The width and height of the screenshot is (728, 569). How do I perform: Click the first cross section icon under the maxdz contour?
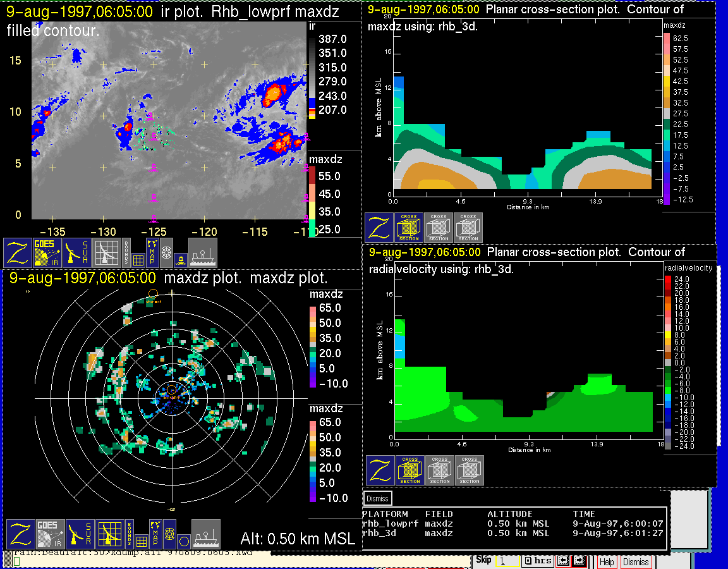tap(409, 228)
